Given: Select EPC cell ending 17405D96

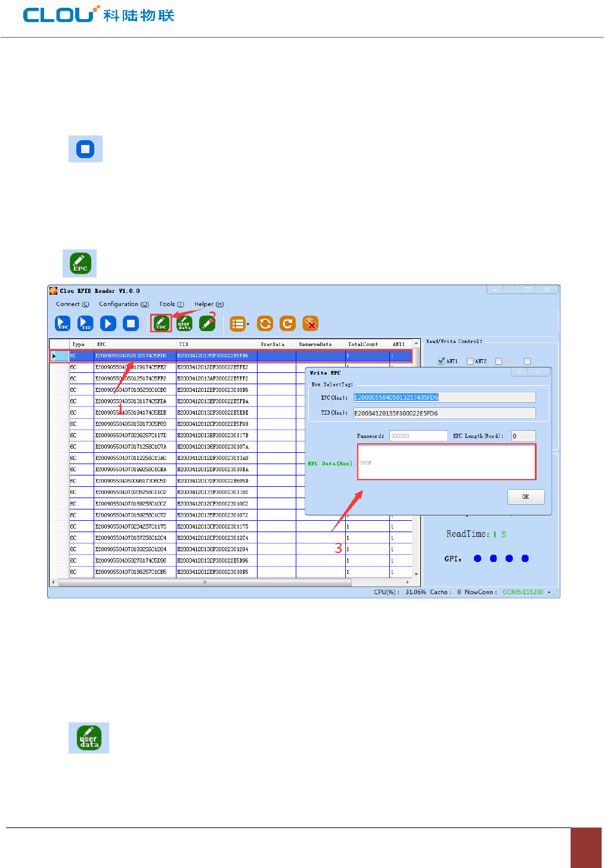Looking at the screenshot, I should click(135, 561).
